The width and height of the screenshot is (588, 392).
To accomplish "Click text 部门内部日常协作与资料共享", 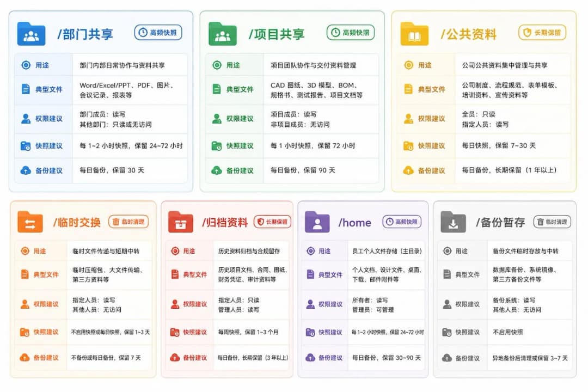I will 122,65.
